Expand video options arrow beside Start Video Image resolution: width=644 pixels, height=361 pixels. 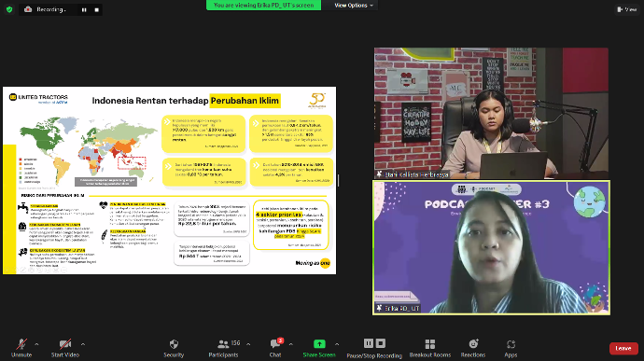(83, 344)
